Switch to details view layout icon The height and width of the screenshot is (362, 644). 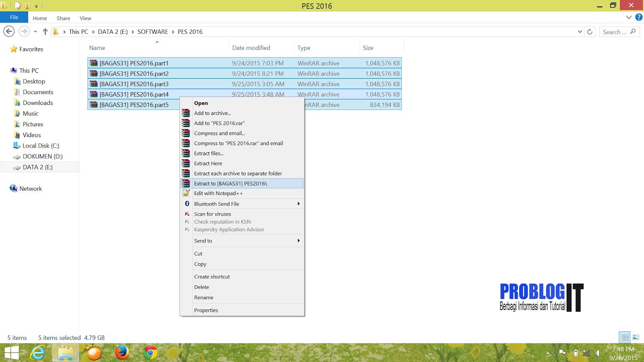625,337
